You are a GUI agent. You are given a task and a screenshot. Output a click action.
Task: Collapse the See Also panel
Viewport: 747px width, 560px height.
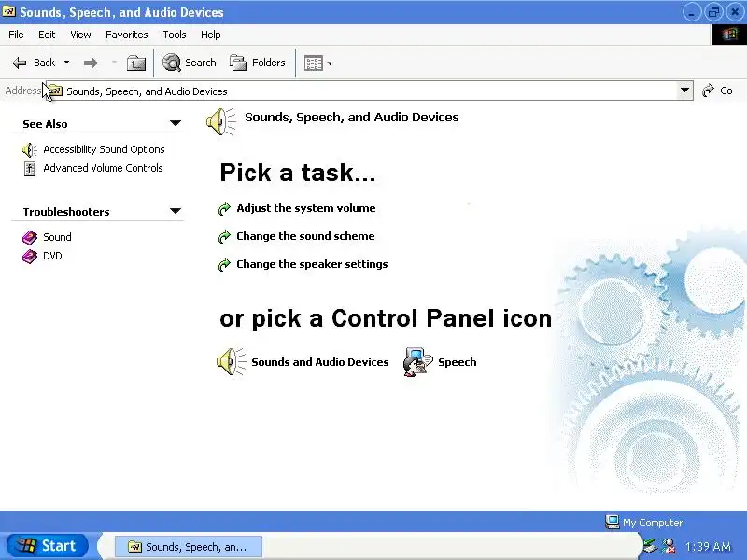tap(176, 123)
